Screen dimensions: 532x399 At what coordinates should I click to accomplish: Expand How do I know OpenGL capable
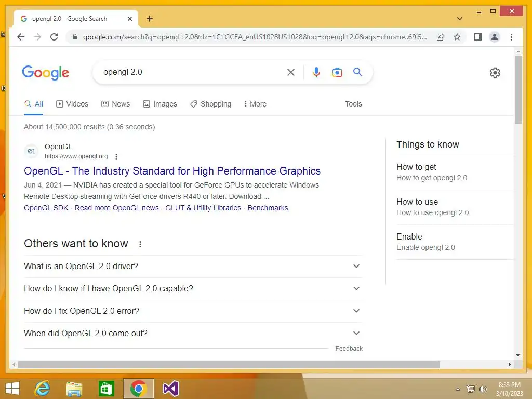point(193,289)
